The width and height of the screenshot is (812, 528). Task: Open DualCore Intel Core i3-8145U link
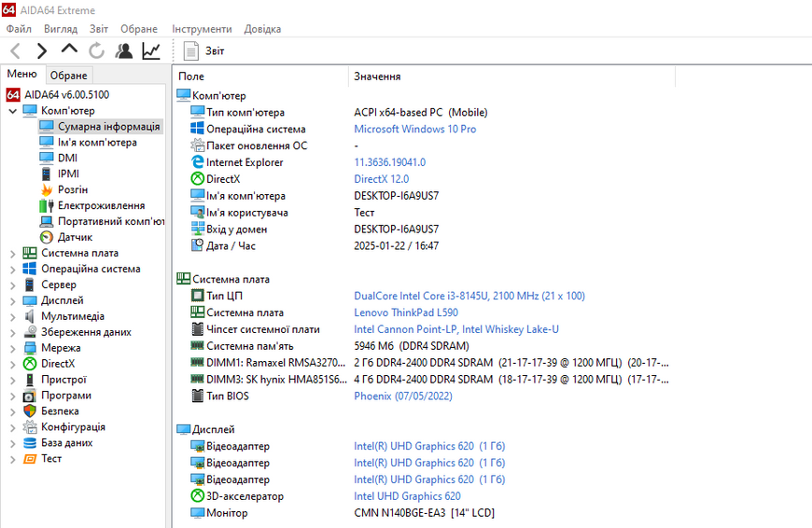pyautogui.click(x=469, y=296)
